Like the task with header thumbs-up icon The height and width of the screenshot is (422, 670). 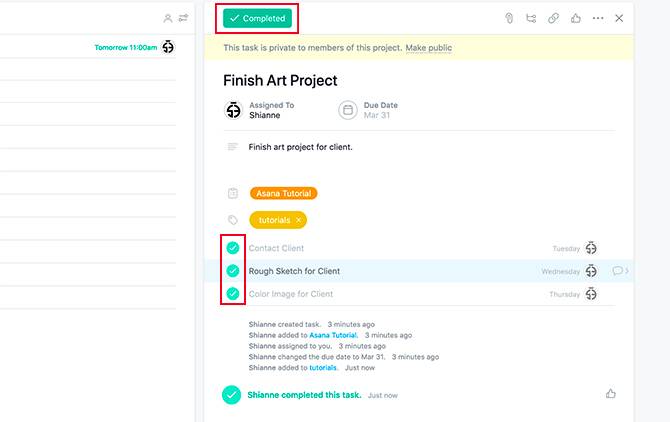pos(576,18)
